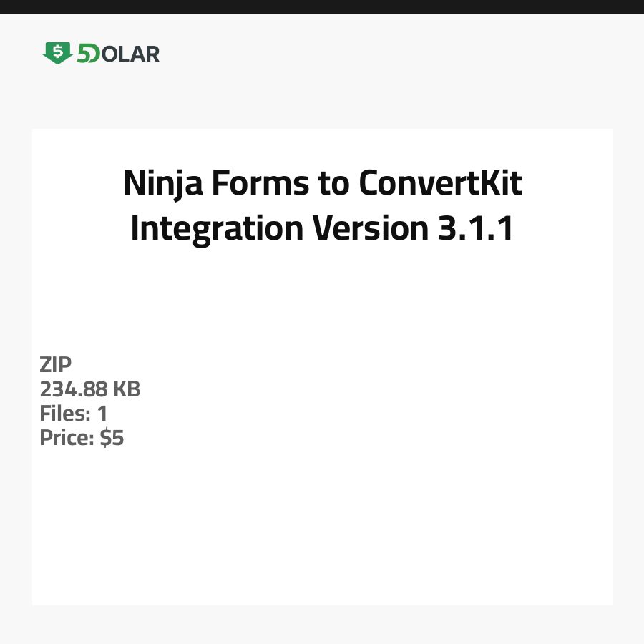Click the ConvertKit word in the title
Viewport: 644px width, 644px height.
(440, 184)
